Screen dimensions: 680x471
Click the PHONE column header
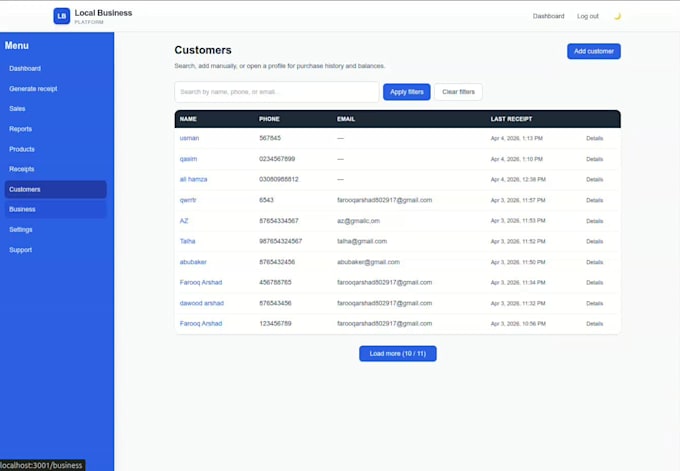click(x=269, y=119)
